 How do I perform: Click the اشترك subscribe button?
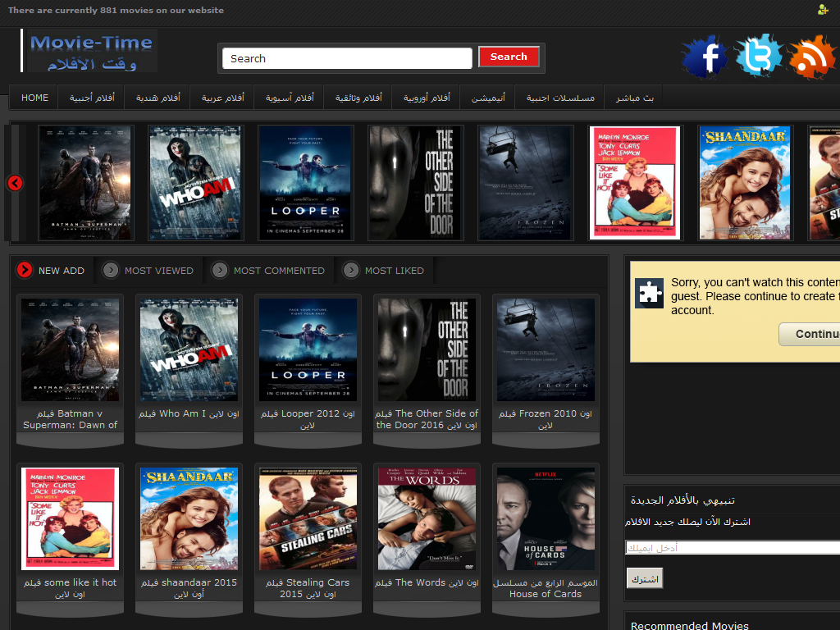click(644, 578)
